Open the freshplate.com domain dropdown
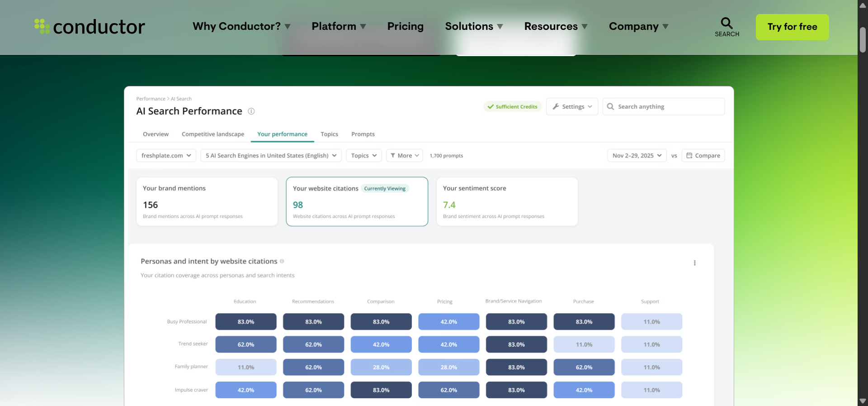This screenshot has height=406, width=868. (166, 155)
